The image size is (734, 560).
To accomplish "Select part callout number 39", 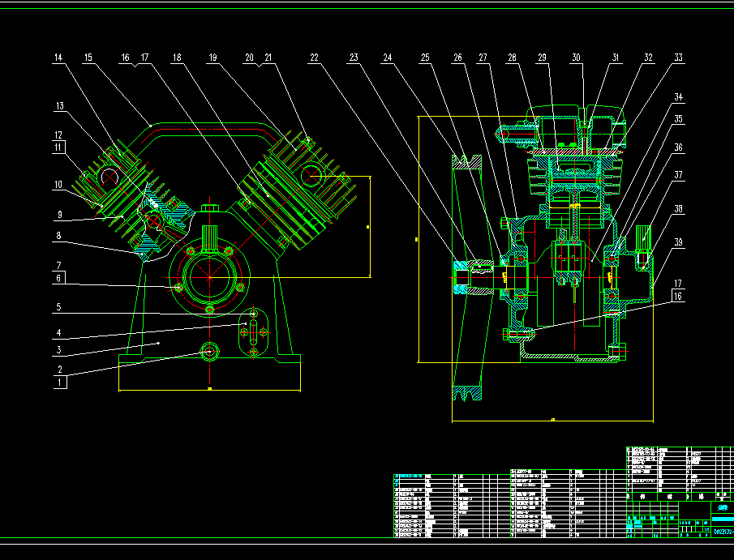I will (678, 242).
